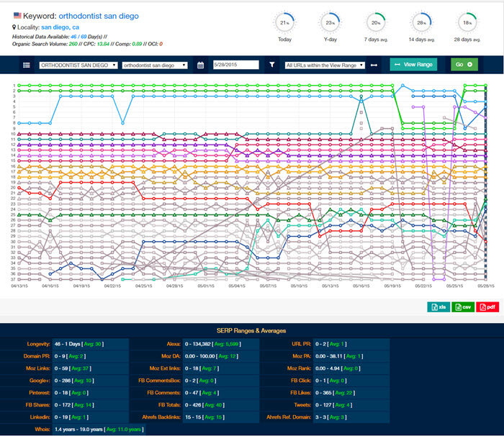Image resolution: width=504 pixels, height=436 pixels.
Task: Click the Moz DA 0.00 - 100.00 value
Action: pyautogui.click(x=212, y=356)
